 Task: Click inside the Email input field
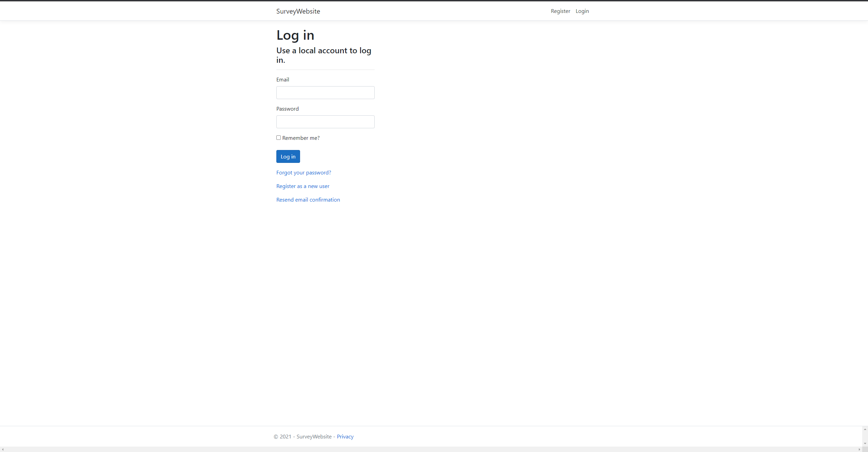click(x=325, y=92)
